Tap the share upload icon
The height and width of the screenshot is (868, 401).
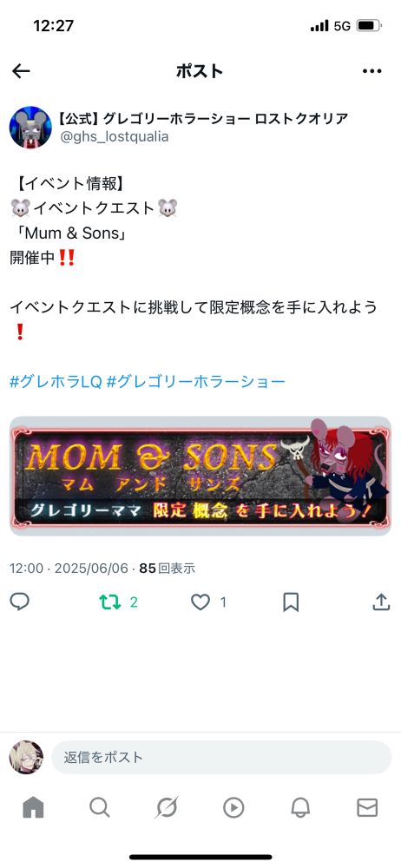[x=381, y=602]
